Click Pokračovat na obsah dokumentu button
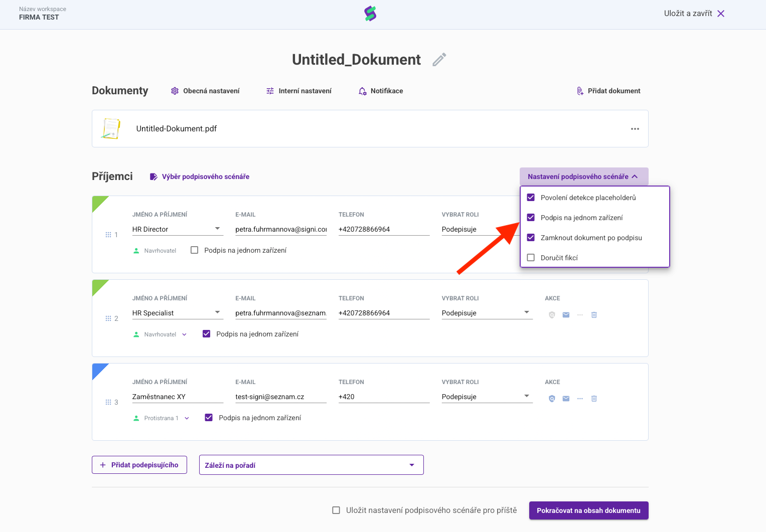 [x=588, y=510]
